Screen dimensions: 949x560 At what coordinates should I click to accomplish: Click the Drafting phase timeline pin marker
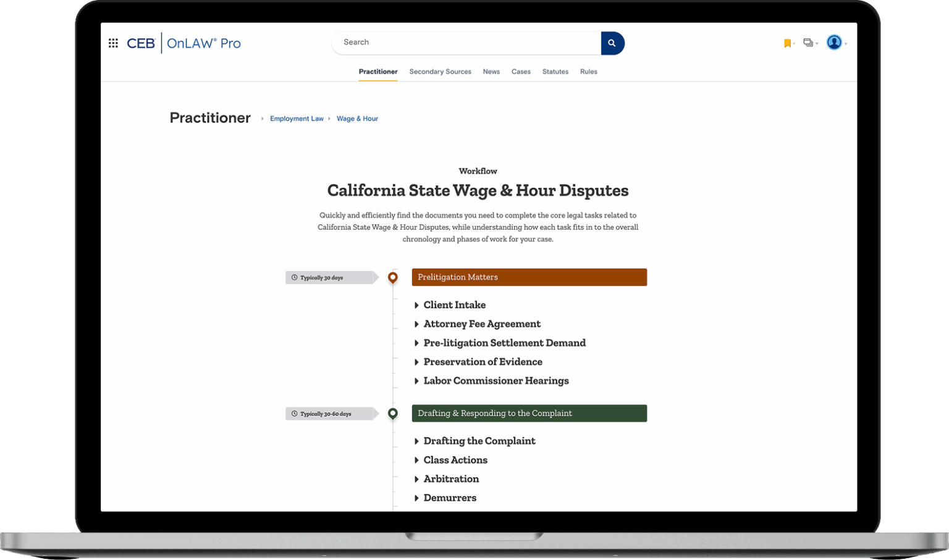(393, 413)
